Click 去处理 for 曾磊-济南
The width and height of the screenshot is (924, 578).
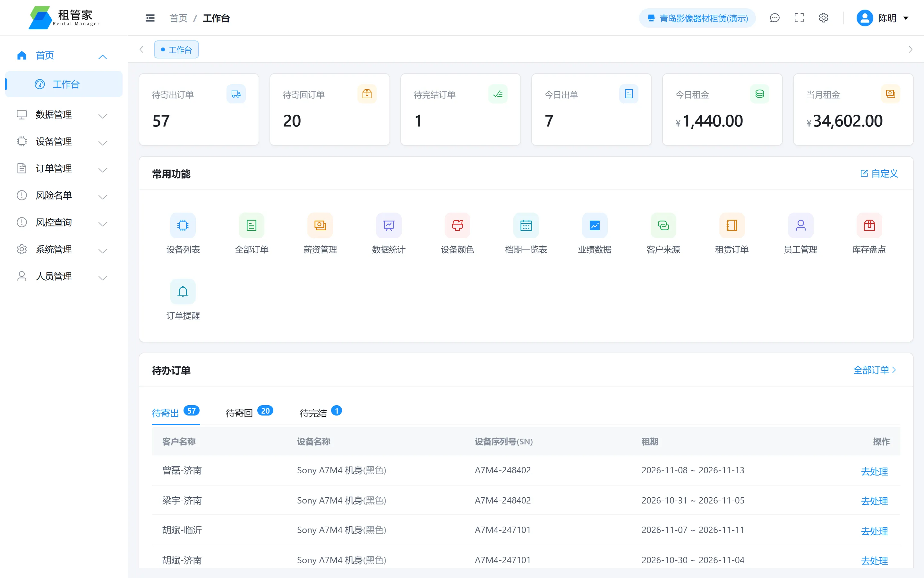874,471
